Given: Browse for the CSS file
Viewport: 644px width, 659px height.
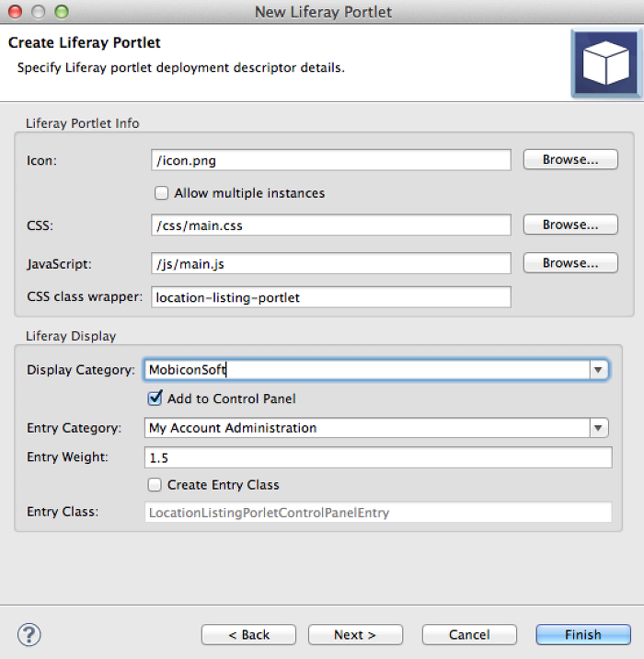Looking at the screenshot, I should pos(570,225).
